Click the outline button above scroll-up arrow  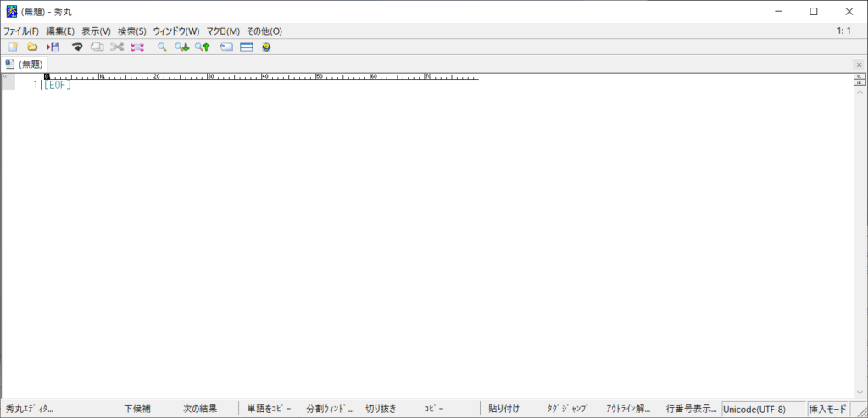860,82
